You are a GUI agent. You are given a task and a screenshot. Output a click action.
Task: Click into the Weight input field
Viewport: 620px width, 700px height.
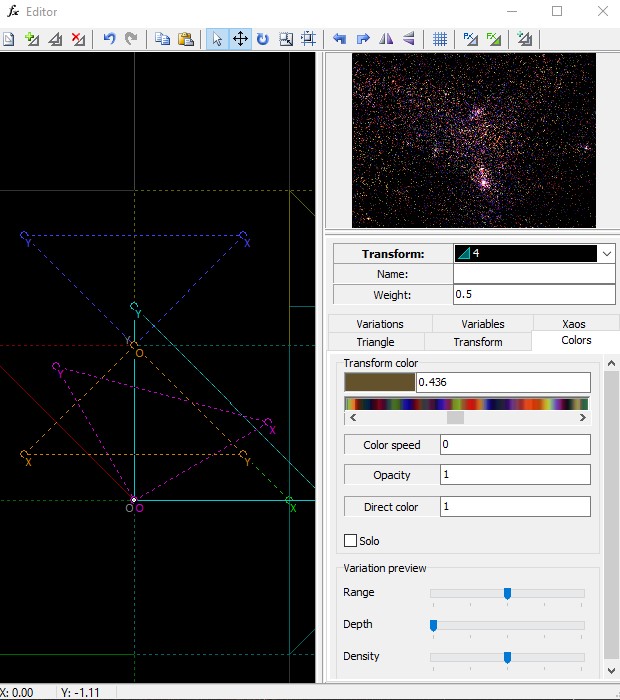coord(533,295)
